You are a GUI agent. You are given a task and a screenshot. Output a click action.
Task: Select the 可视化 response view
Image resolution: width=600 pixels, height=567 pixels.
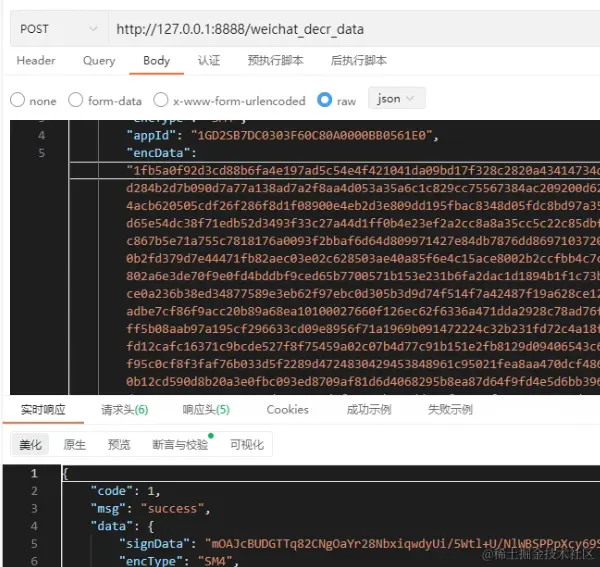coord(247,445)
